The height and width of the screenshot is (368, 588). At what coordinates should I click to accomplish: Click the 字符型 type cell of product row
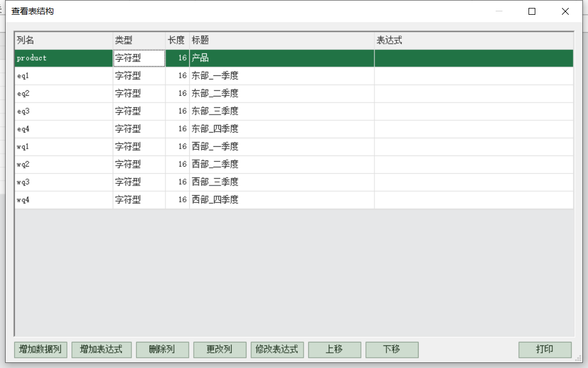[x=139, y=58]
